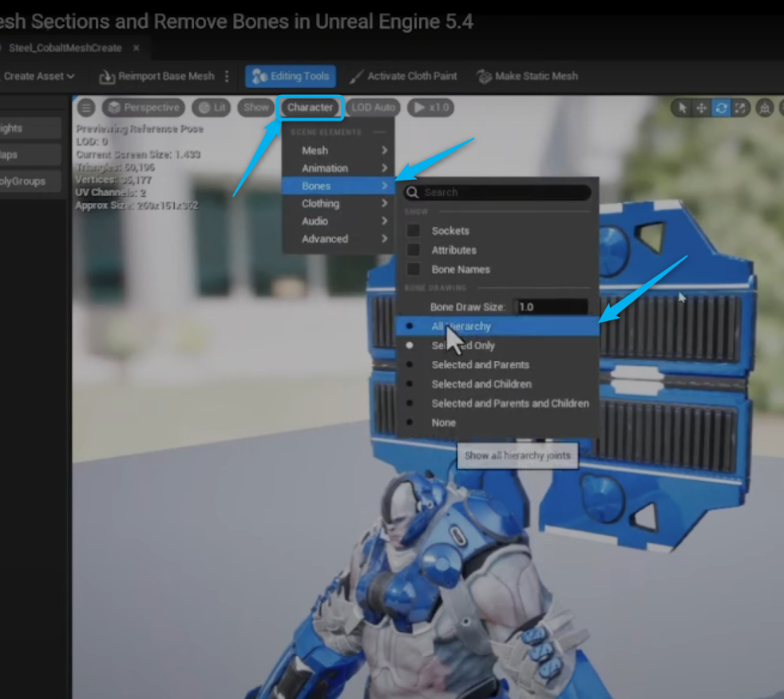Viewport: 784px width, 699px height.
Task: Select Selected Only bone drawing option
Action: (x=497, y=346)
